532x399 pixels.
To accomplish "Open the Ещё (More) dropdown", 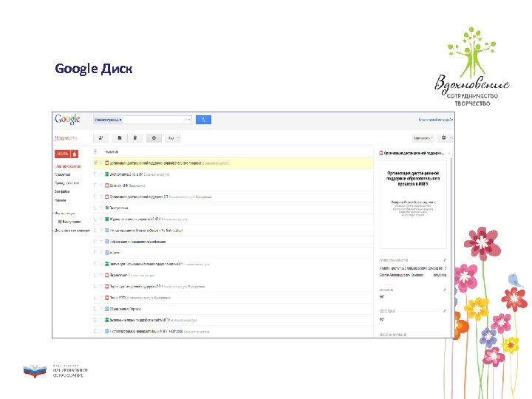I will [x=173, y=137].
